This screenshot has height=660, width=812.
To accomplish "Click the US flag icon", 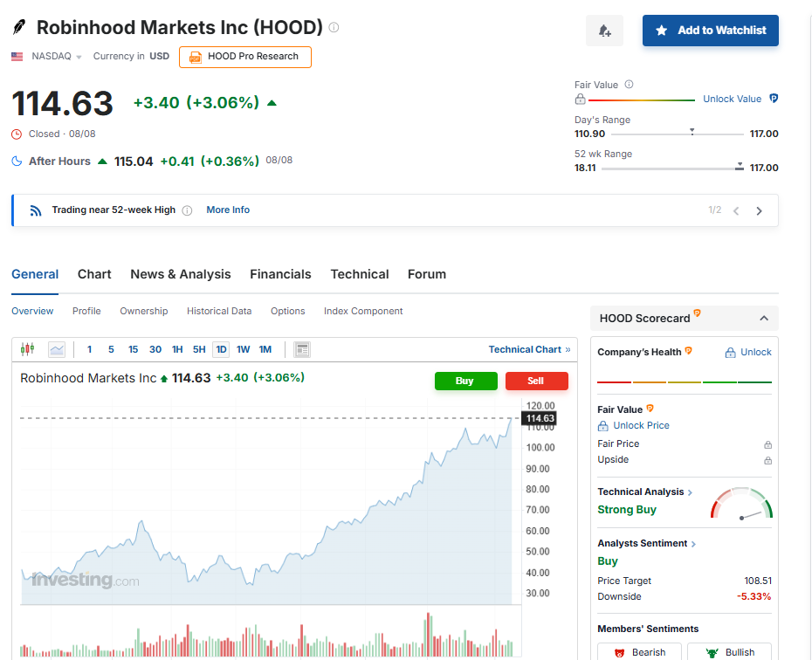I will pyautogui.click(x=17, y=57).
